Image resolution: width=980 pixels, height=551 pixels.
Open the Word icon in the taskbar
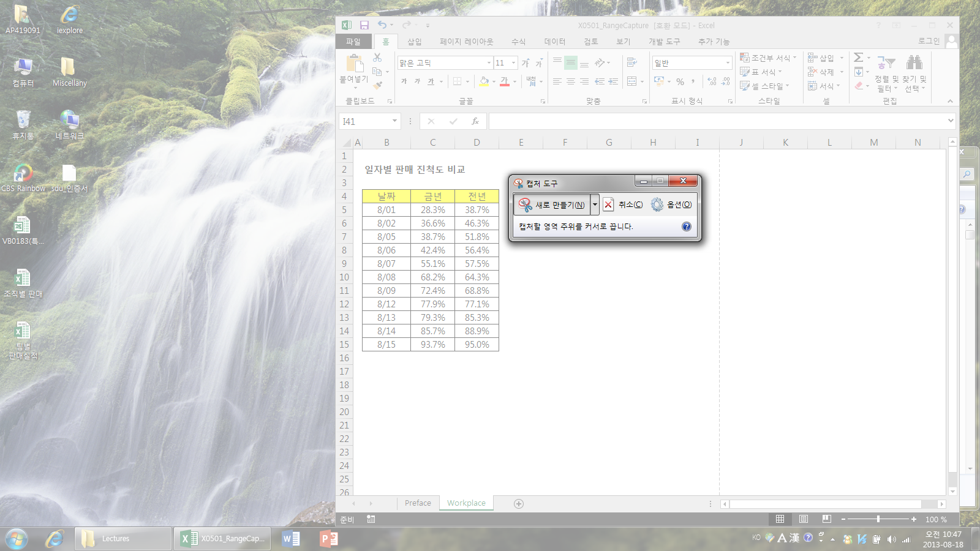pos(291,539)
